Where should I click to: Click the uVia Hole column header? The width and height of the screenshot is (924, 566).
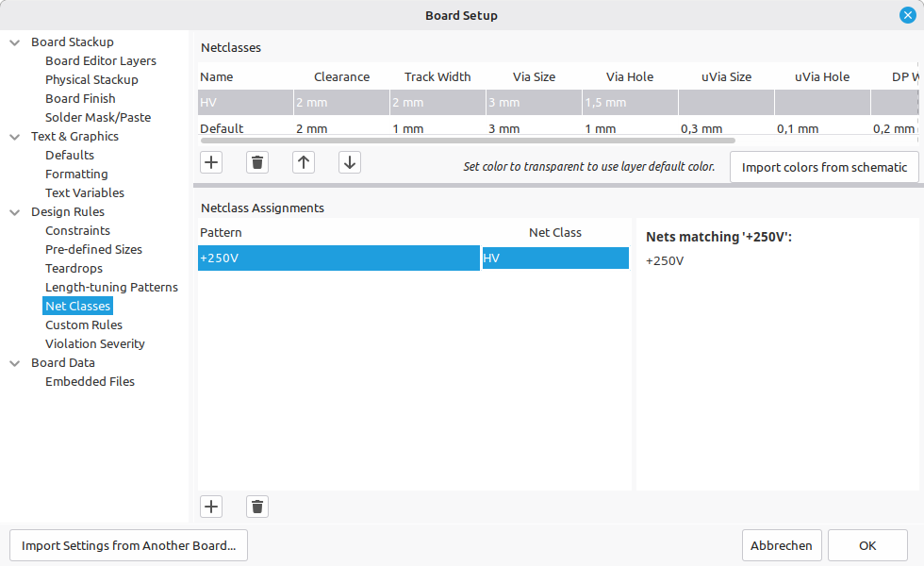822,76
